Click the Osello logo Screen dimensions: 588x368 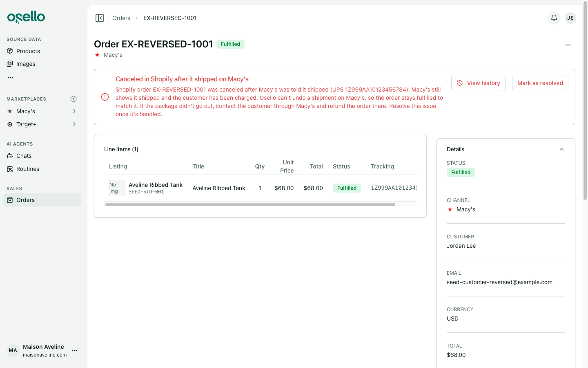point(26,17)
